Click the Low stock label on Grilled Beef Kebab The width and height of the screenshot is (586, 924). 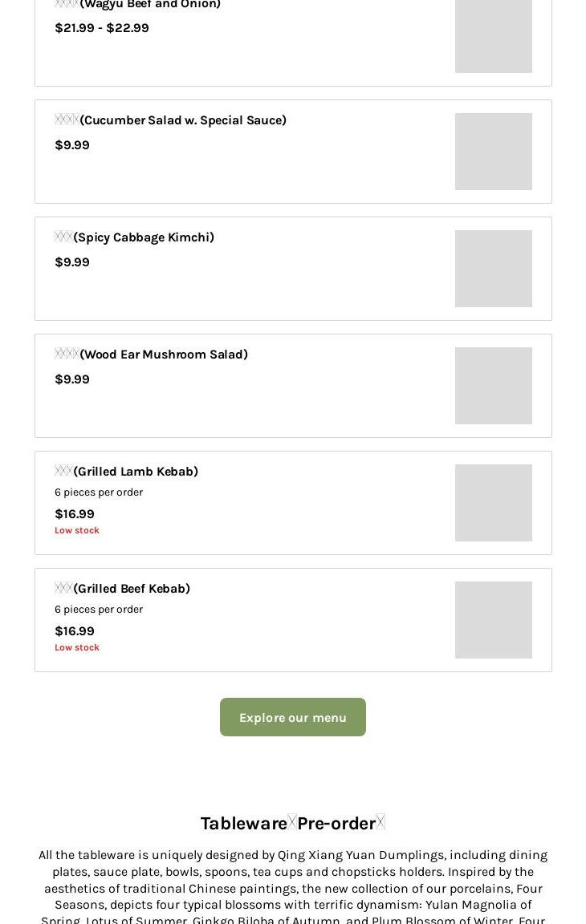[x=77, y=647]
